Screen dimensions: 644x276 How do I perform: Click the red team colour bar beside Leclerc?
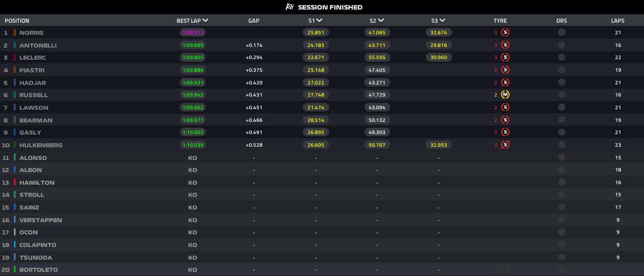coord(15,58)
